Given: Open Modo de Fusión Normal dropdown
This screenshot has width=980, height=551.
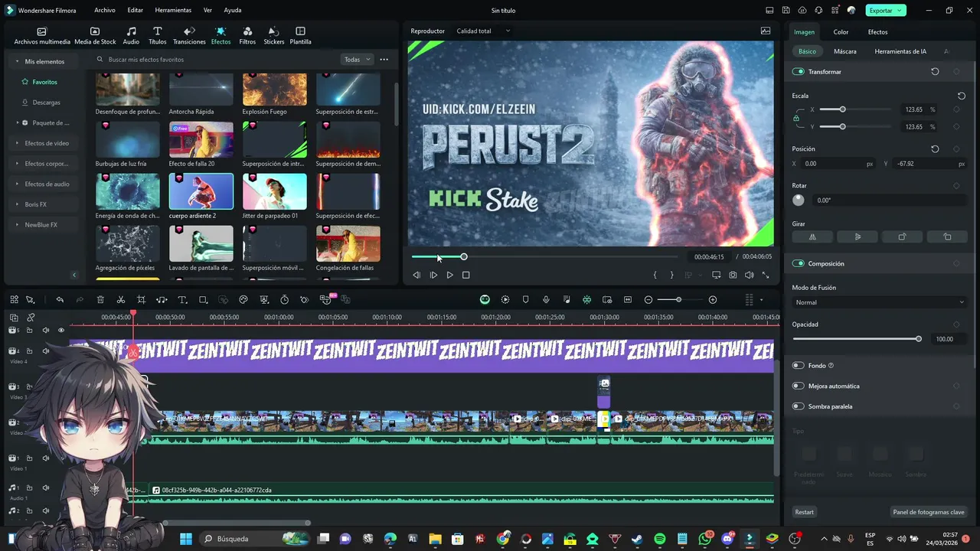Looking at the screenshot, I should [879, 302].
